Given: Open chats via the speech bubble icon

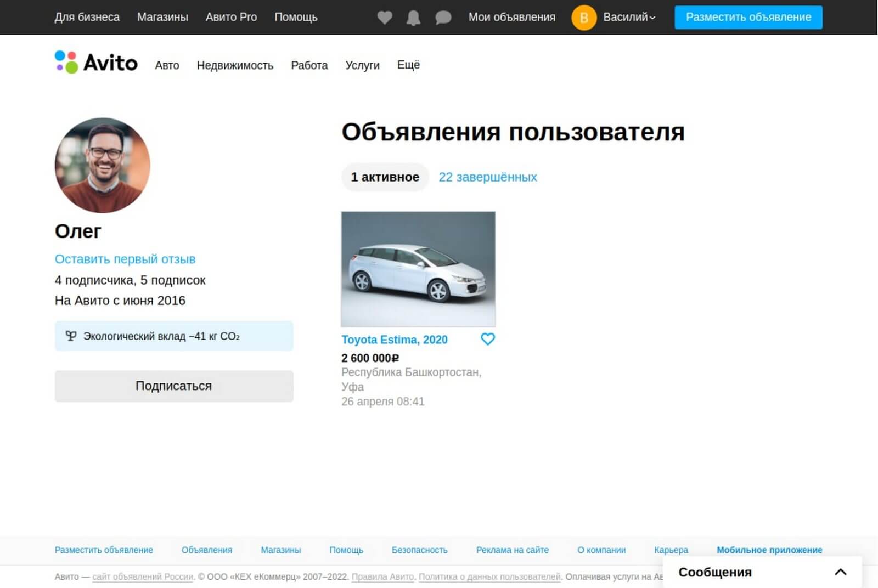Looking at the screenshot, I should (x=443, y=17).
